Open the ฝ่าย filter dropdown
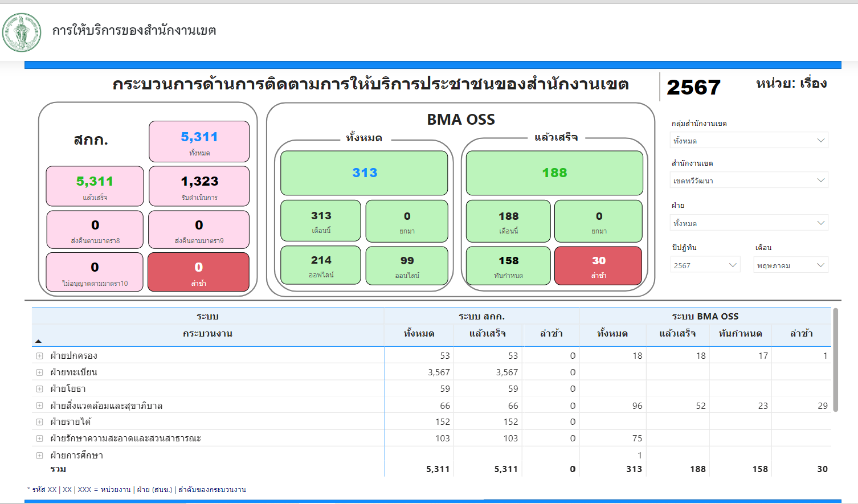Image resolution: width=858 pixels, height=504 pixels. (749, 223)
